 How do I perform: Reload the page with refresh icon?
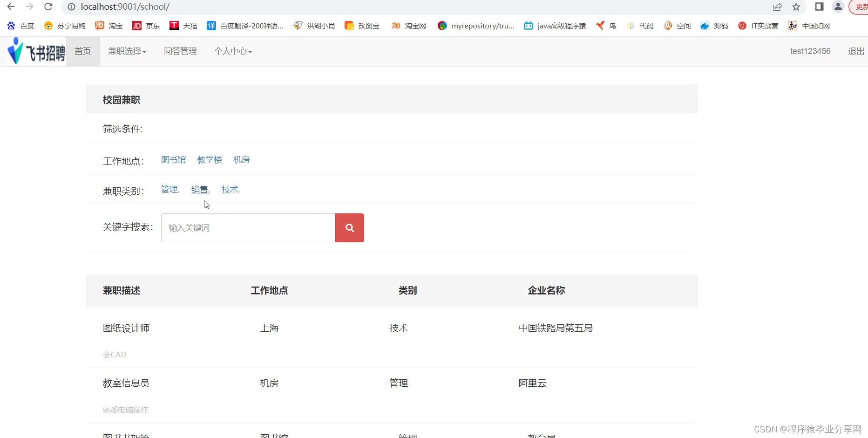pos(48,7)
